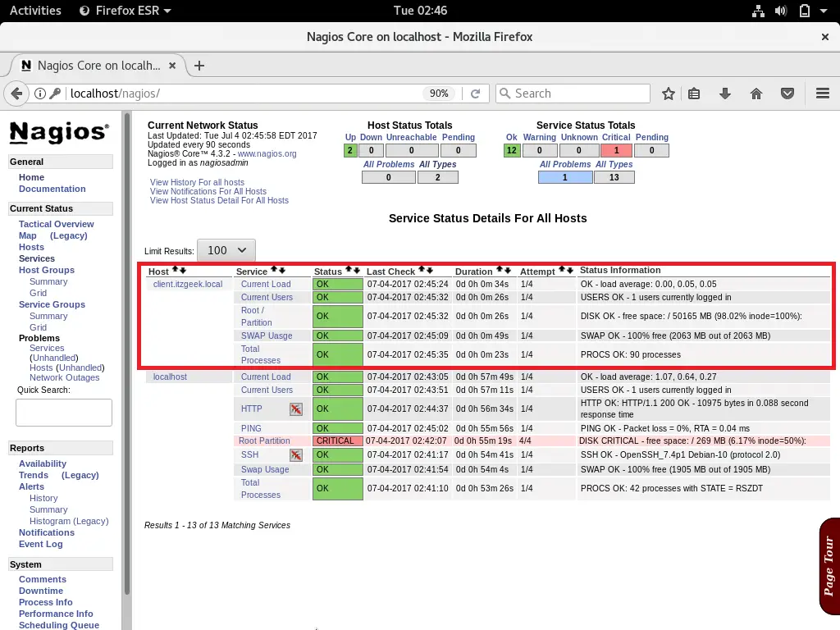This screenshot has height=630, width=840.
Task: Reset the 90% zoom level indicator
Action: click(439, 94)
